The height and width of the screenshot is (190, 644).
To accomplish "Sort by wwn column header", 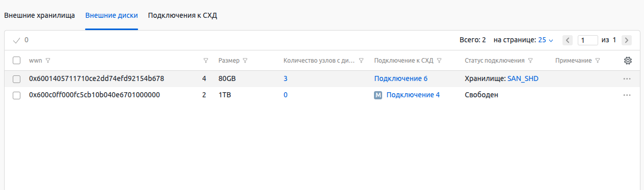I will tap(35, 61).
